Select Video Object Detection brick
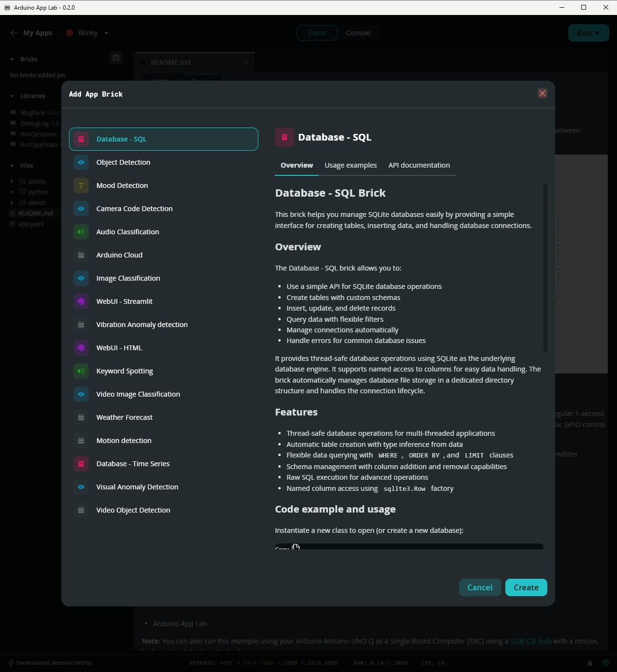Screen dimensions: 617x672 coord(133,510)
